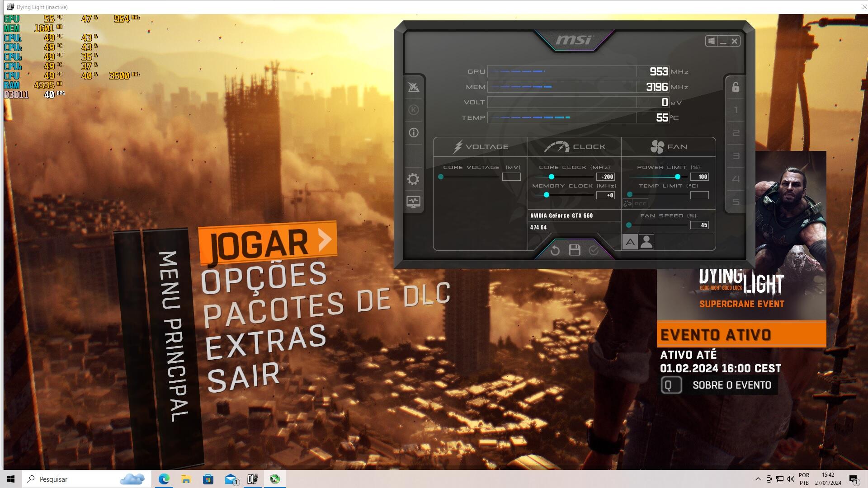Click the temp limit slider handle

click(x=629, y=195)
